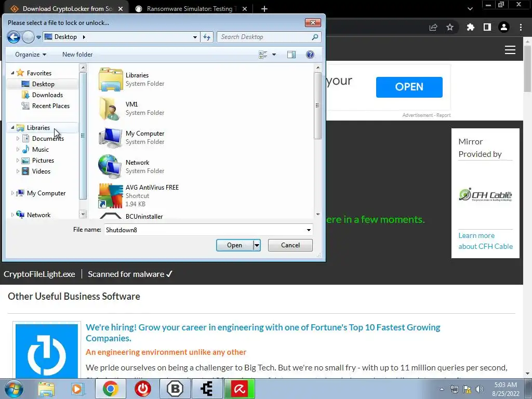Viewport: 532px width, 399px height.
Task: Click the file list vertical scrollbar
Action: pos(317,105)
